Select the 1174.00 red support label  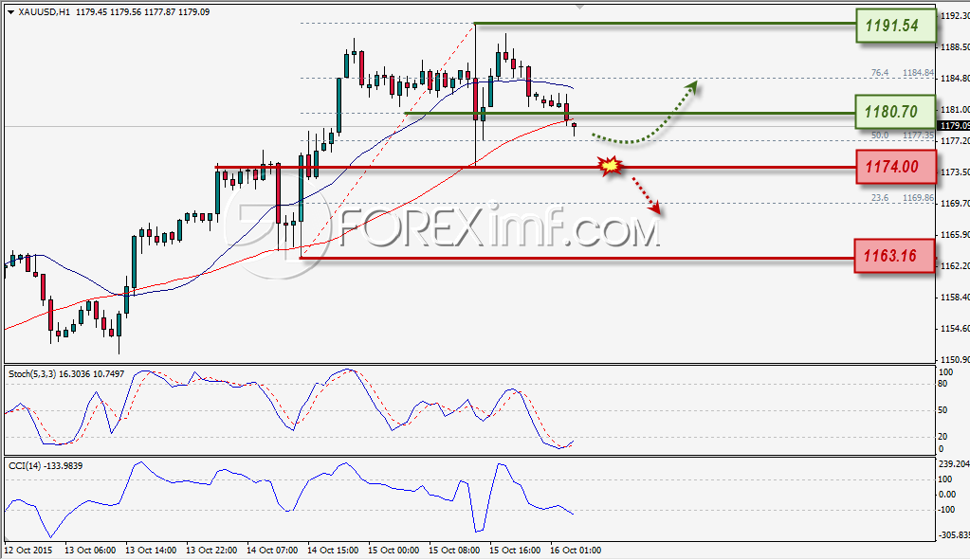[895, 166]
